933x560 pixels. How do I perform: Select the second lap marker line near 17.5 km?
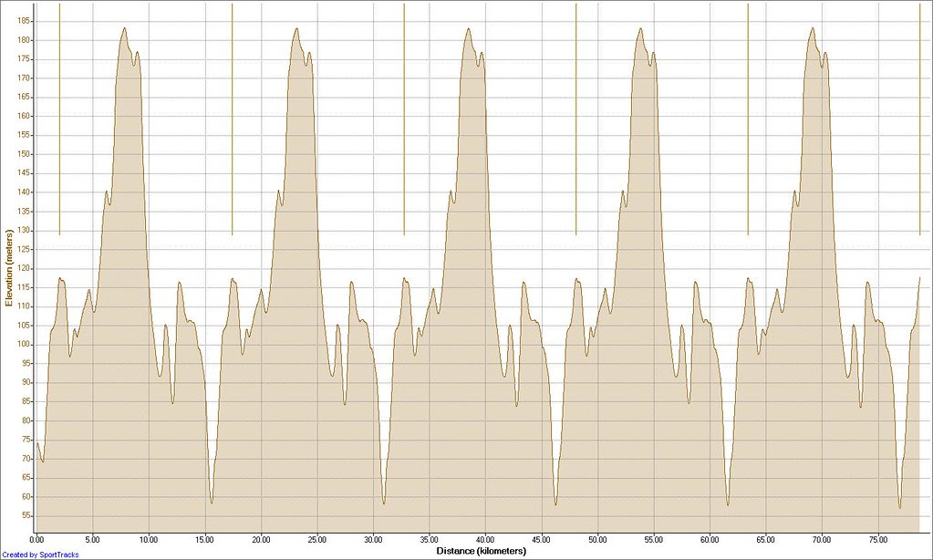pyautogui.click(x=232, y=119)
